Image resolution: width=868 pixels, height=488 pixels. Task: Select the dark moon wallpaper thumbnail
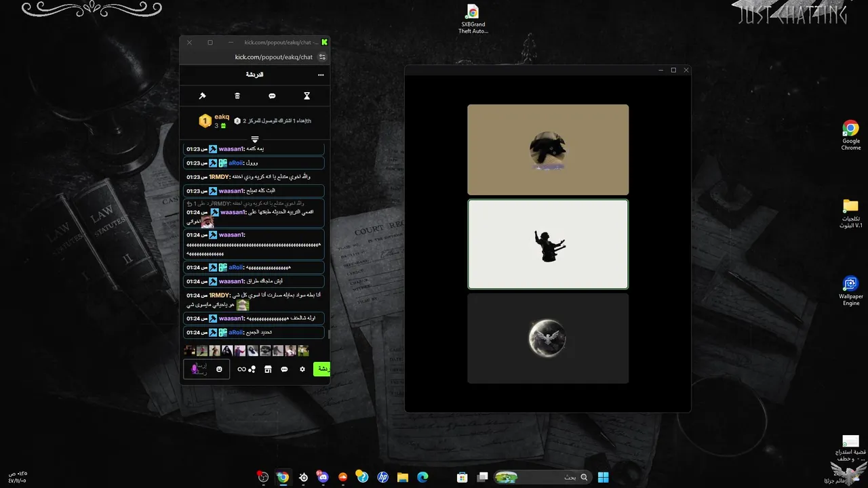point(548,338)
